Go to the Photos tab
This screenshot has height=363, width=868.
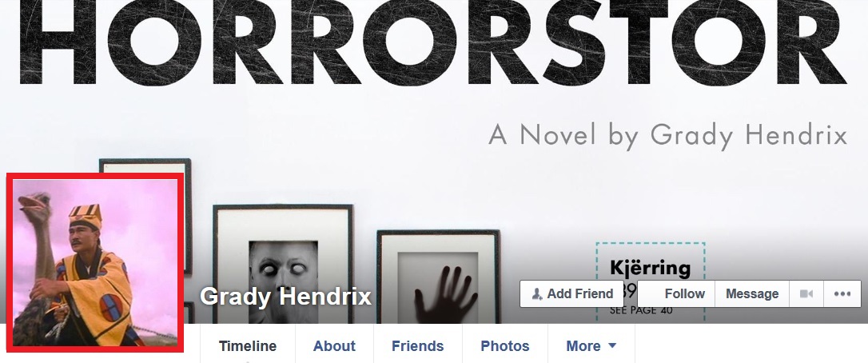click(505, 346)
